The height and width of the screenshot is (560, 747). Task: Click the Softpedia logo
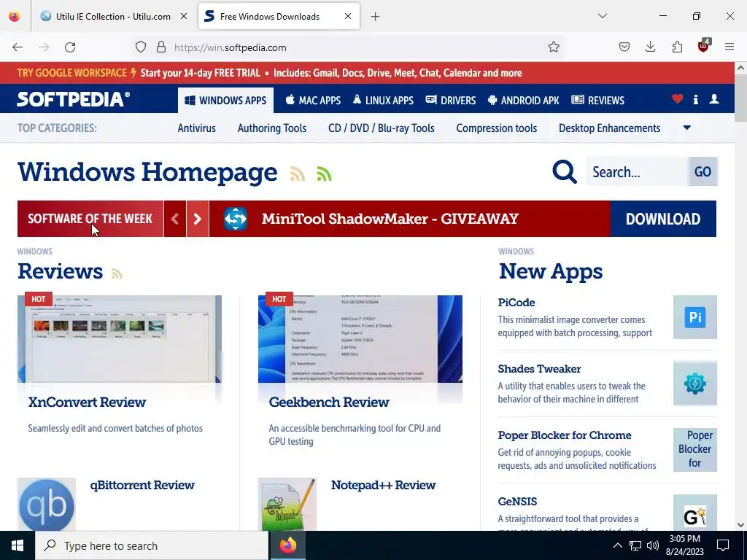point(74,99)
